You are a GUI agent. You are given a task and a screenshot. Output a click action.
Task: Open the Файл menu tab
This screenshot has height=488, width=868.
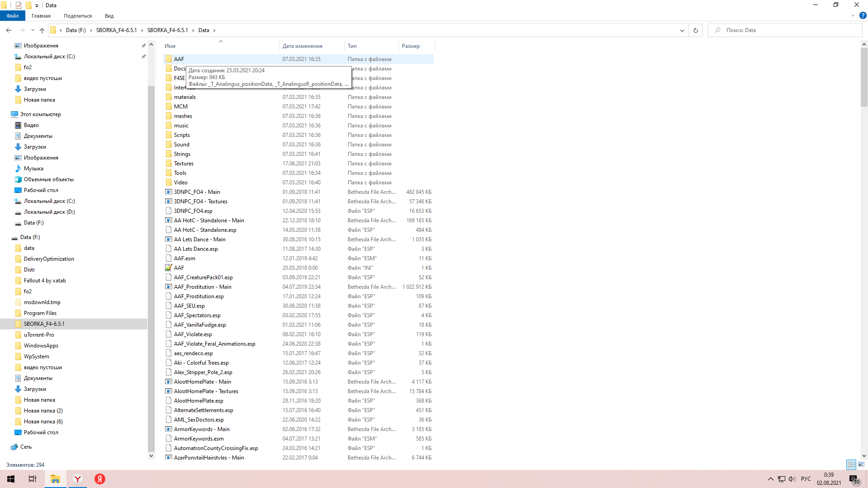coord(13,16)
